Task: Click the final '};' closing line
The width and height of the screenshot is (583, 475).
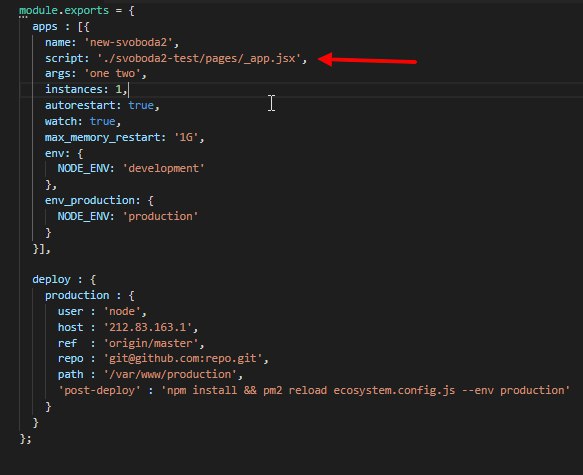Action: (25, 439)
